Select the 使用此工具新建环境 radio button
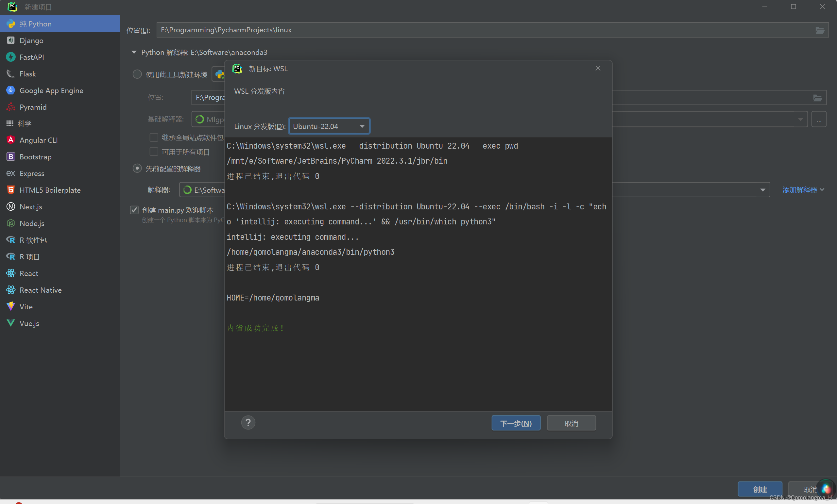Viewport: 837px width, 504px height. [x=137, y=74]
